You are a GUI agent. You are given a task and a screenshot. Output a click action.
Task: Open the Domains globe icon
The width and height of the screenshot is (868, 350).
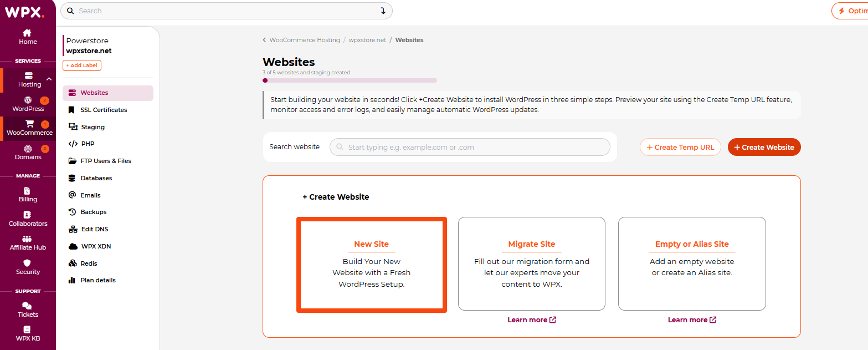coord(28,149)
